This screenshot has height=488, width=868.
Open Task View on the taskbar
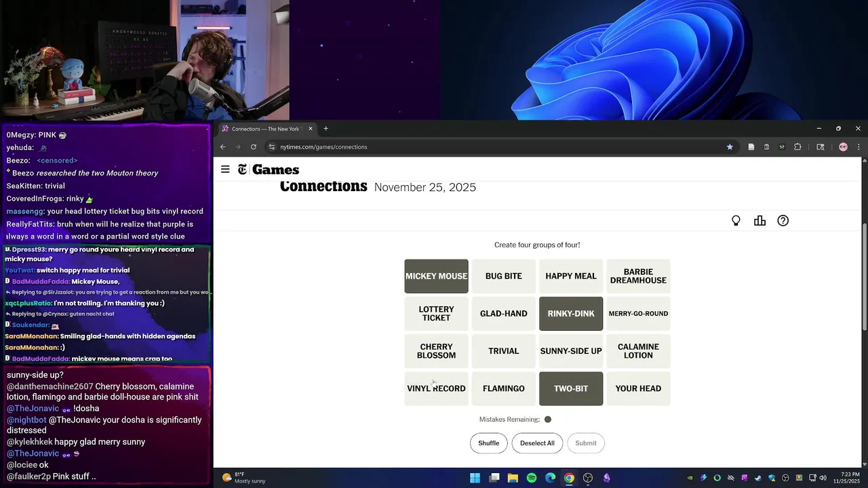(494, 478)
